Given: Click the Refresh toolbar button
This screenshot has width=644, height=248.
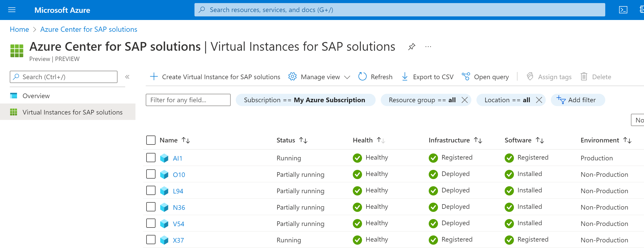Looking at the screenshot, I should coord(375,77).
